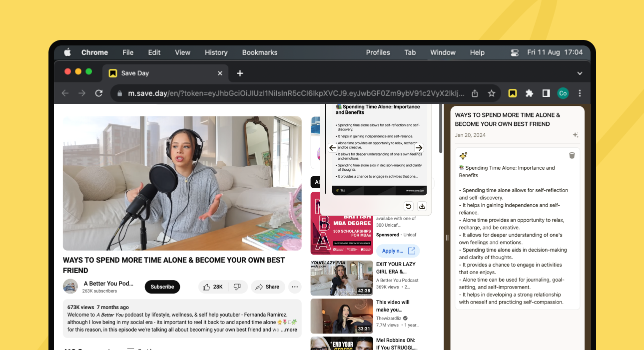This screenshot has width=644, height=350.
Task: Select the Save Day browser tab
Action: [165, 73]
